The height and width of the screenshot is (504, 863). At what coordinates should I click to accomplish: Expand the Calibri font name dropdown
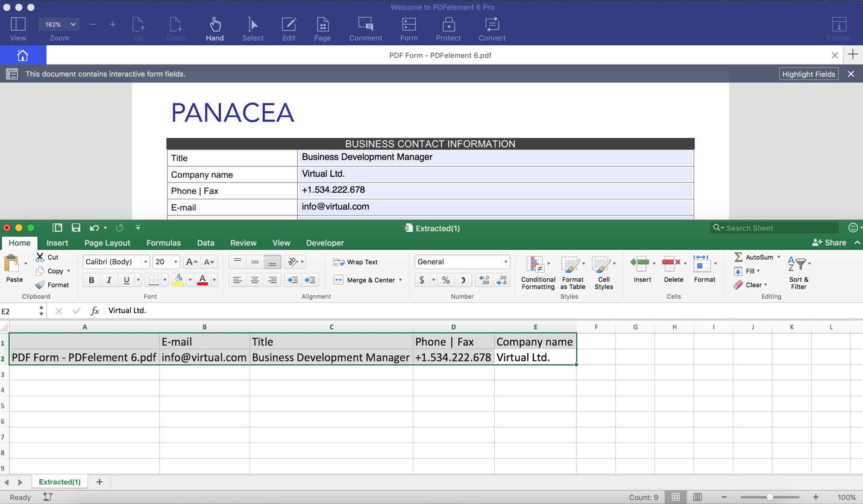[x=145, y=262]
